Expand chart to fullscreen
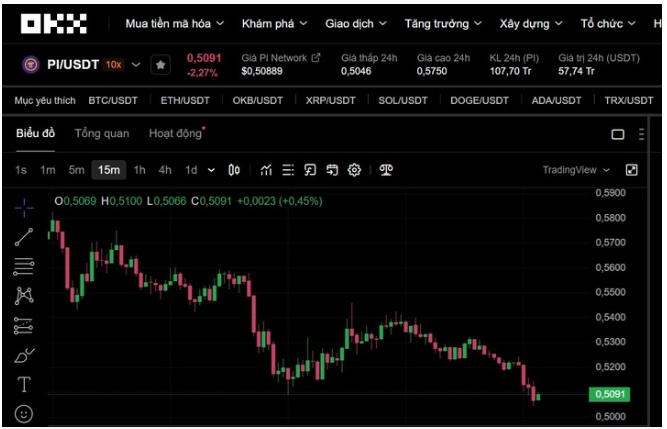This screenshot has height=429, width=667. pos(631,170)
